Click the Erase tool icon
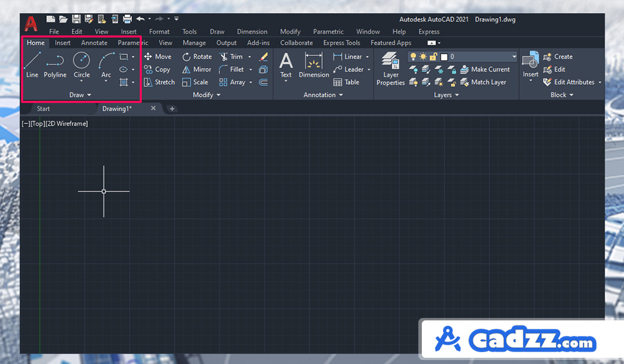Viewport: 624px width, 364px height. point(263,57)
